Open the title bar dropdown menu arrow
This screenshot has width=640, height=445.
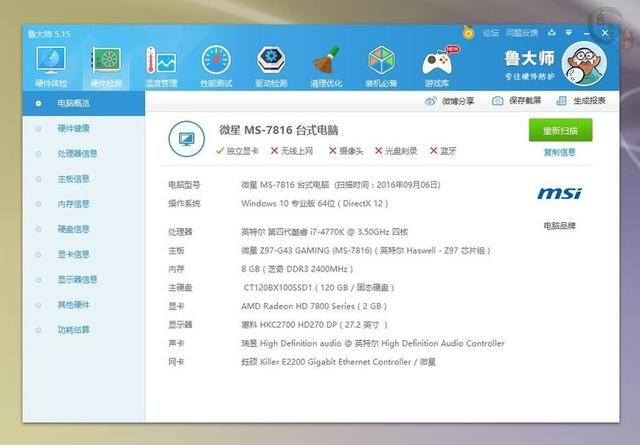569,33
